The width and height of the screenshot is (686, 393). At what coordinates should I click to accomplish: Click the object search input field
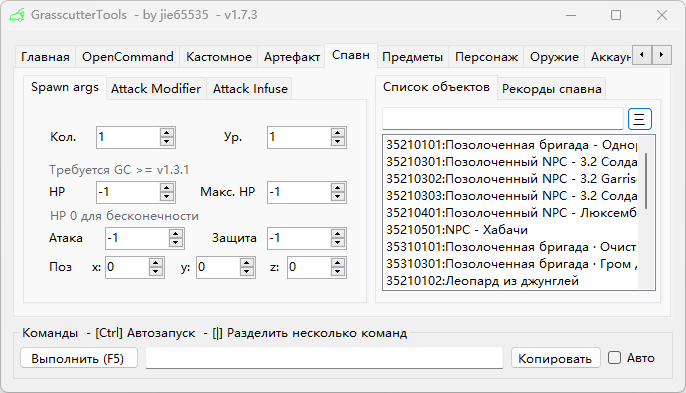coord(503,119)
